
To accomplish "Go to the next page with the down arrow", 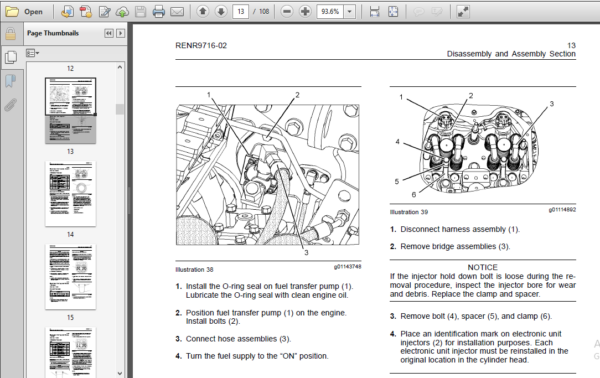I will (221, 12).
